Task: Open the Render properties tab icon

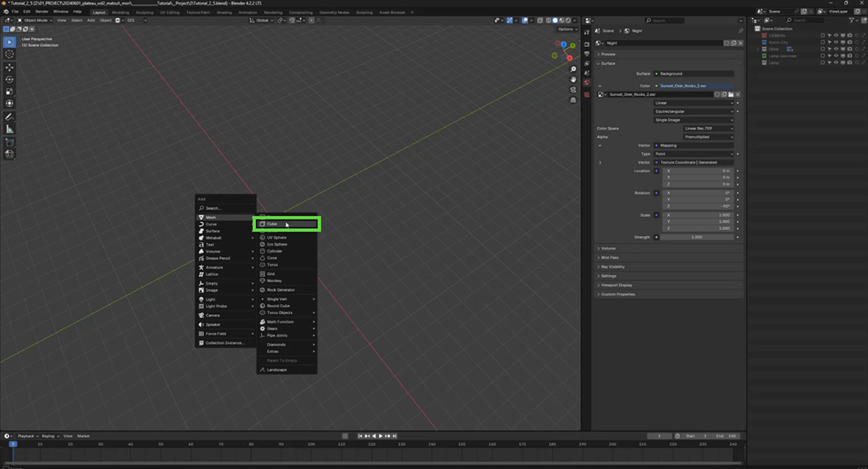Action: (x=587, y=45)
